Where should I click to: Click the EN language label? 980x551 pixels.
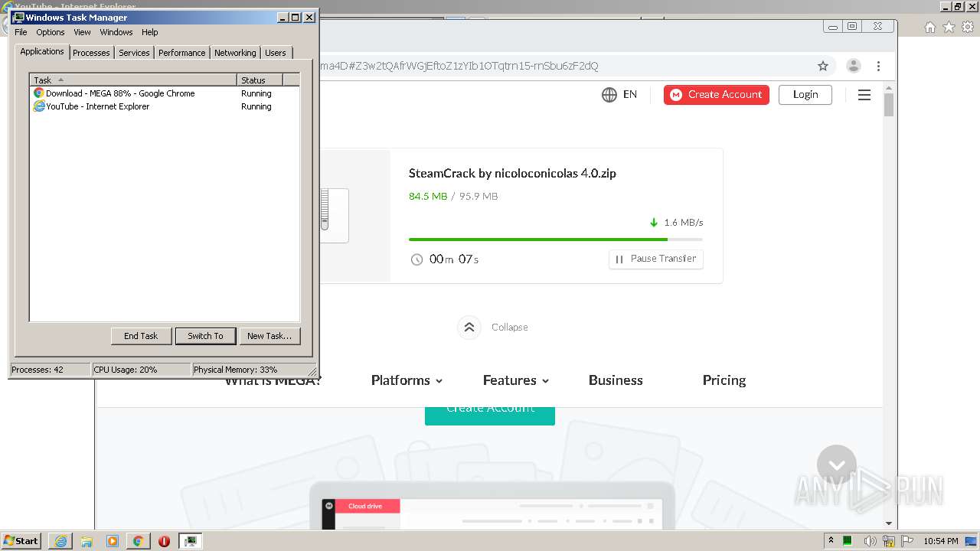click(x=630, y=94)
